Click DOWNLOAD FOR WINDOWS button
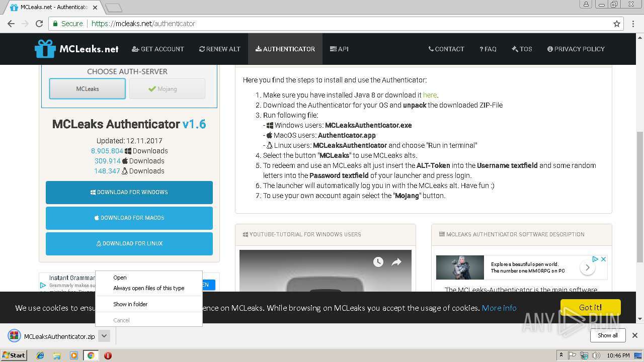Viewport: 644px width, 362px height. [129, 193]
